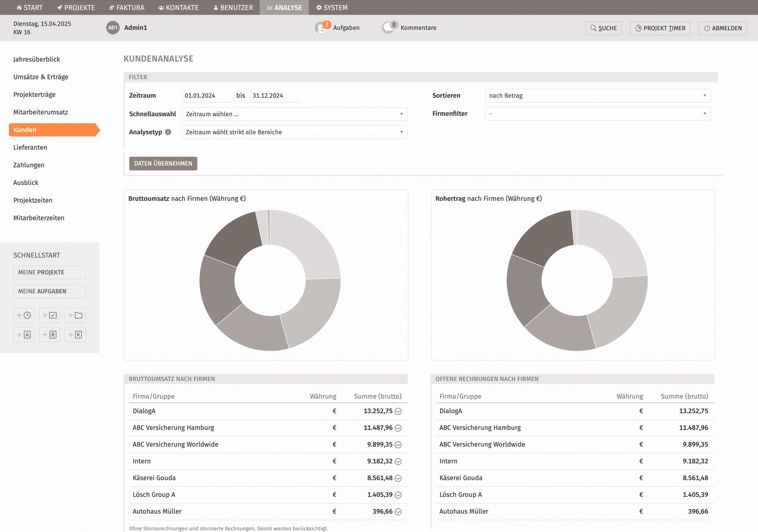Expand the DialogA row circle chevron
The height and width of the screenshot is (532, 758).
(x=398, y=412)
